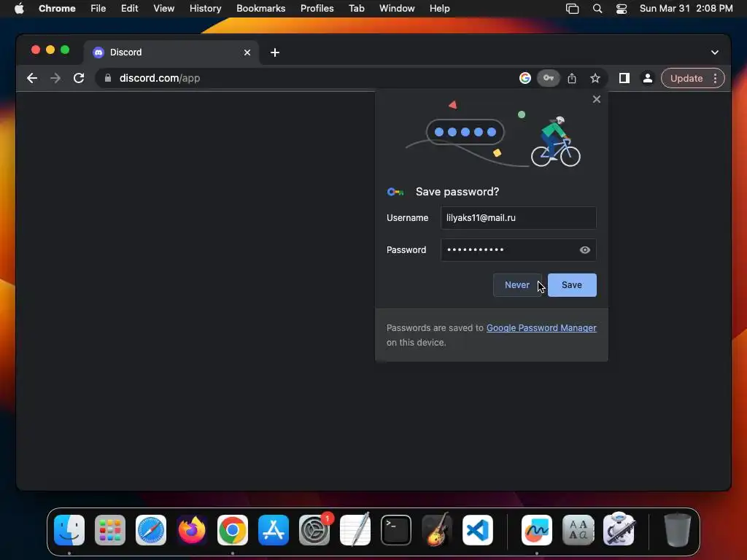Image resolution: width=747 pixels, height=560 pixels.
Task: Open the Tab menu
Action: coord(356,9)
